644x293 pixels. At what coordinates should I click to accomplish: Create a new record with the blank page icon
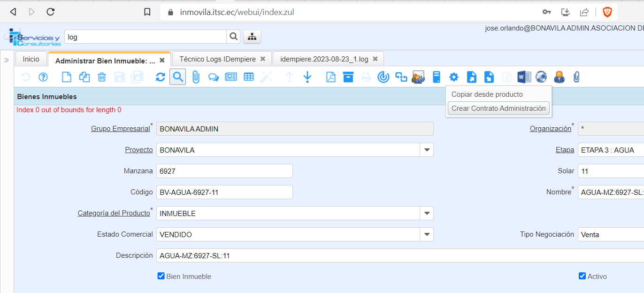[x=67, y=77]
